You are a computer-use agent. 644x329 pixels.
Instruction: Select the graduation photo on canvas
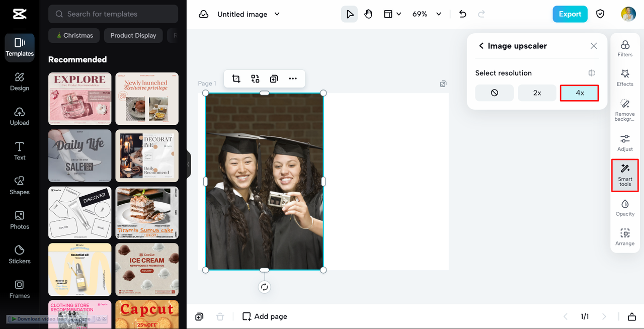coord(265,182)
